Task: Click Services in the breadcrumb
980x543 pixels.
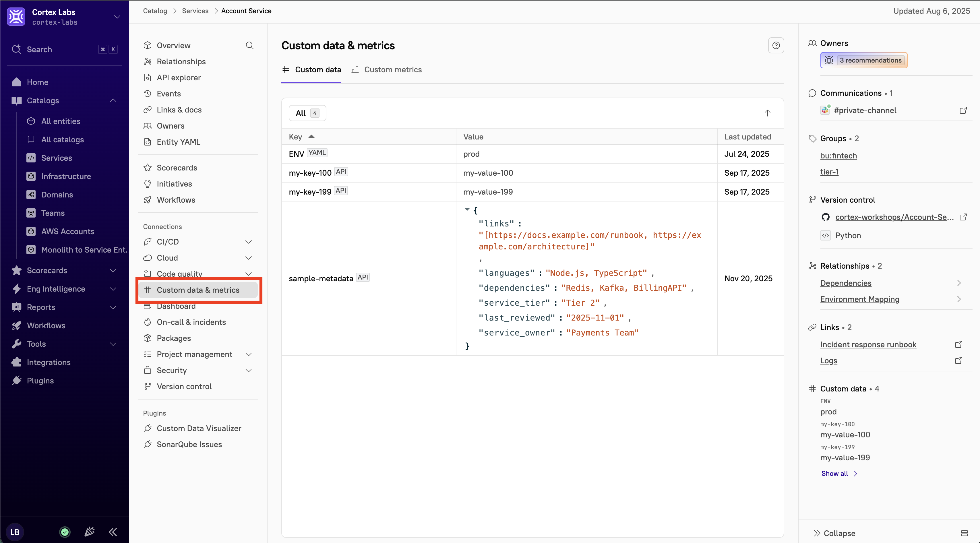Action: click(195, 11)
